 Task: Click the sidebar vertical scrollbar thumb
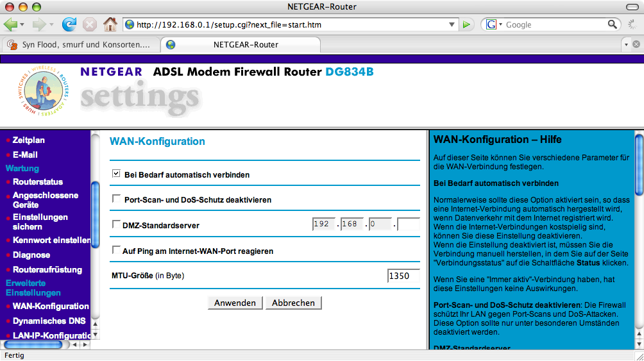(x=96, y=215)
